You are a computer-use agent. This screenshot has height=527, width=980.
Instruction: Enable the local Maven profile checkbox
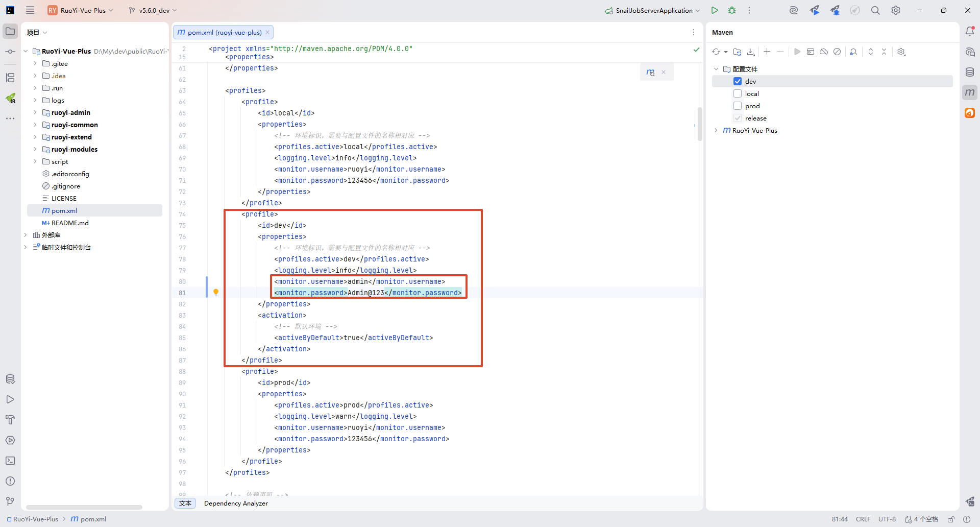[738, 93]
